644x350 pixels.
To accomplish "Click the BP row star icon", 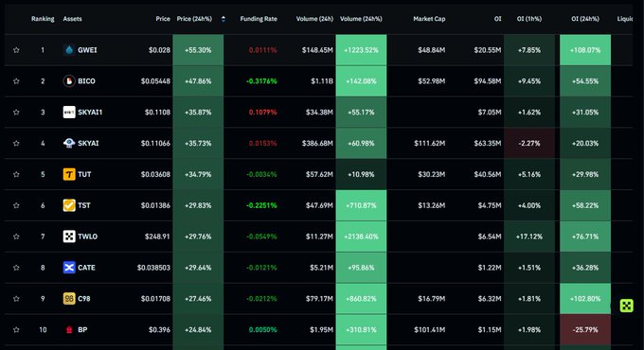I will tap(16, 329).
